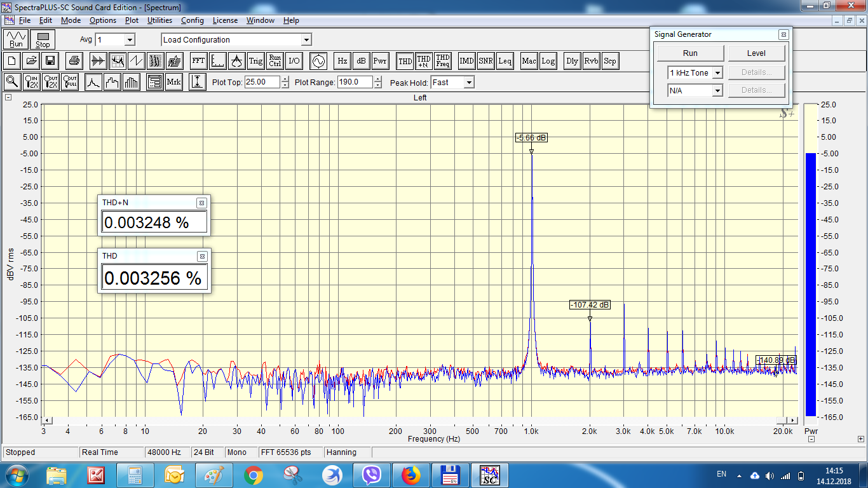Expand the Load Configuration dropdown
The image size is (868, 488).
click(x=306, y=40)
